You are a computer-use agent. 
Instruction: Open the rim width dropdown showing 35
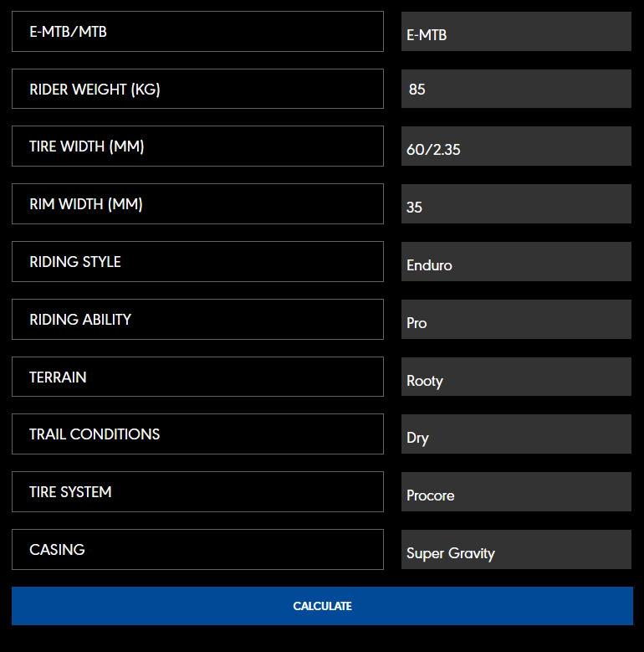[x=516, y=204]
